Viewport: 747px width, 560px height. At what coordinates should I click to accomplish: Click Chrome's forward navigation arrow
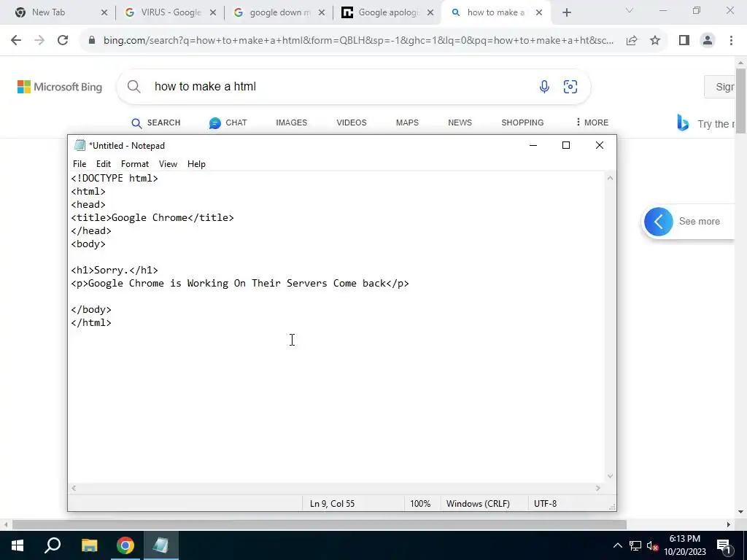[x=39, y=41]
